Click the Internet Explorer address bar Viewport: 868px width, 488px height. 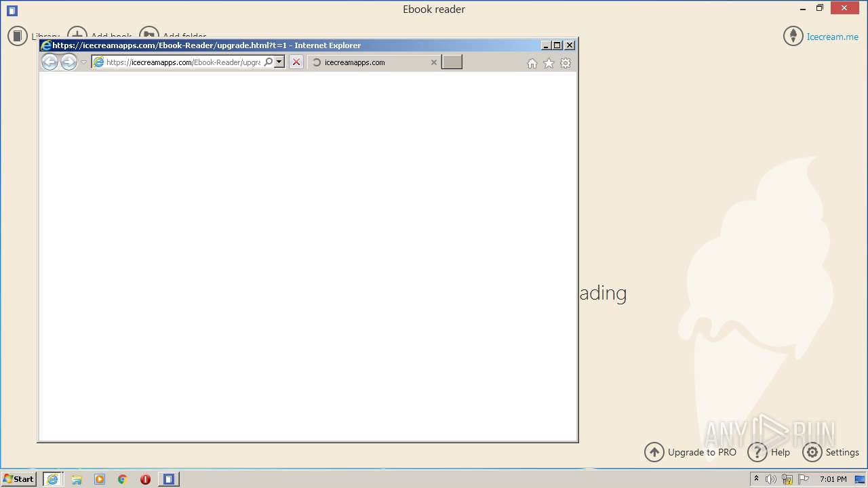coord(182,62)
